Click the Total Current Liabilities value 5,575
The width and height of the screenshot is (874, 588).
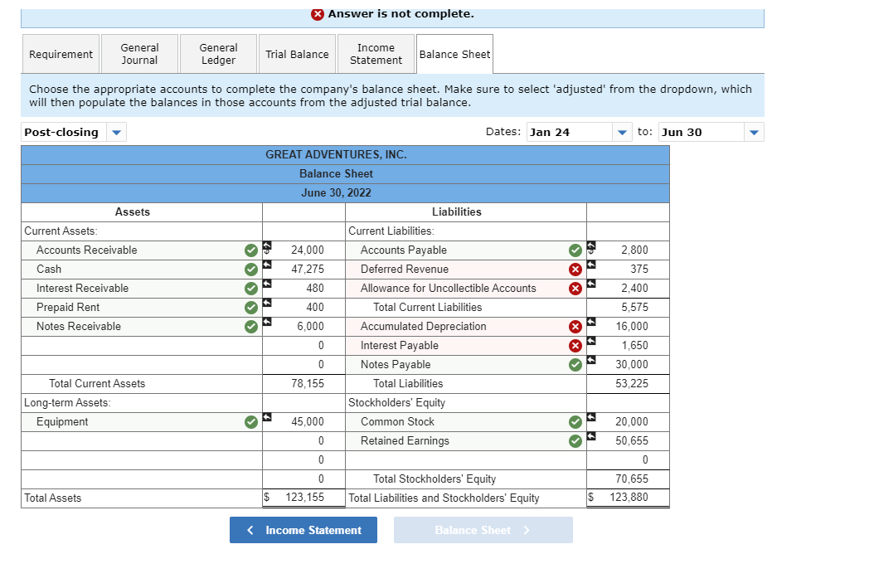pos(634,307)
